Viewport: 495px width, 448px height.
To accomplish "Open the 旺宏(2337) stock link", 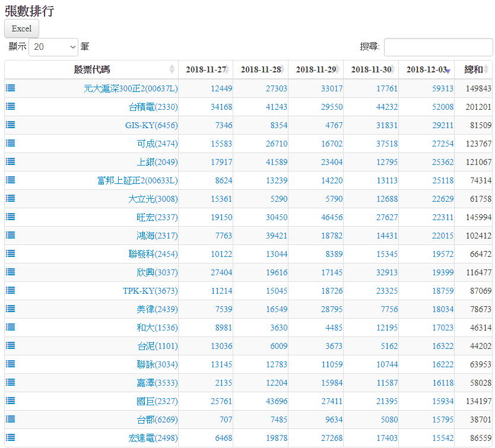I will 157,217.
